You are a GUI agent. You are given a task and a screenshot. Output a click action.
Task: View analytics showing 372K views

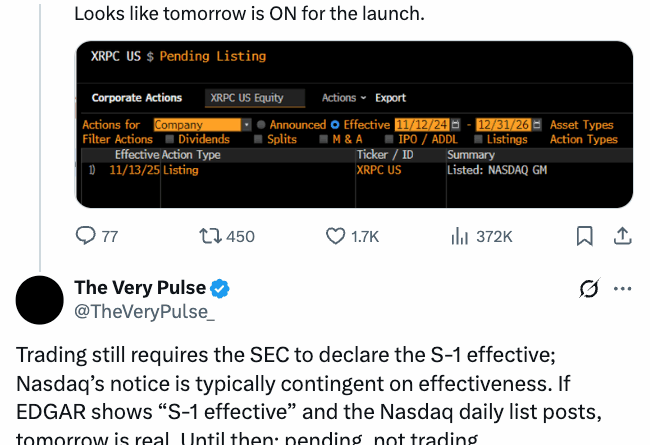[461, 236]
